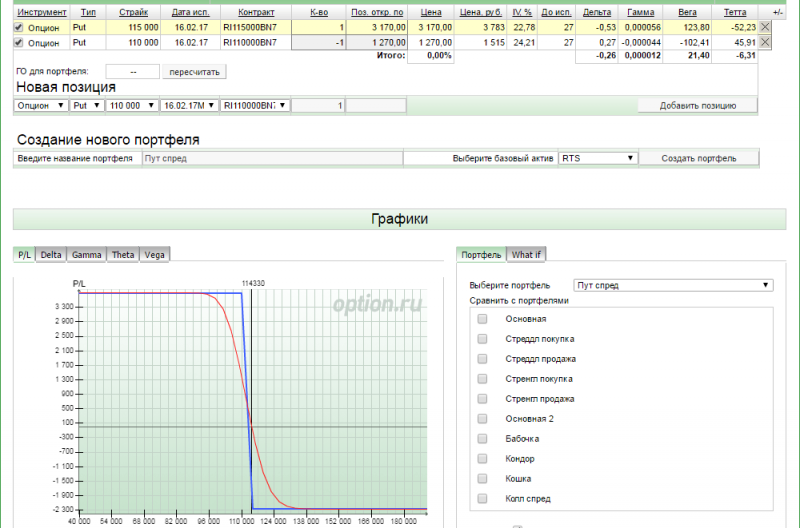Uncheck the 115 000 Put option checkbox
The image size is (800, 528).
point(19,28)
